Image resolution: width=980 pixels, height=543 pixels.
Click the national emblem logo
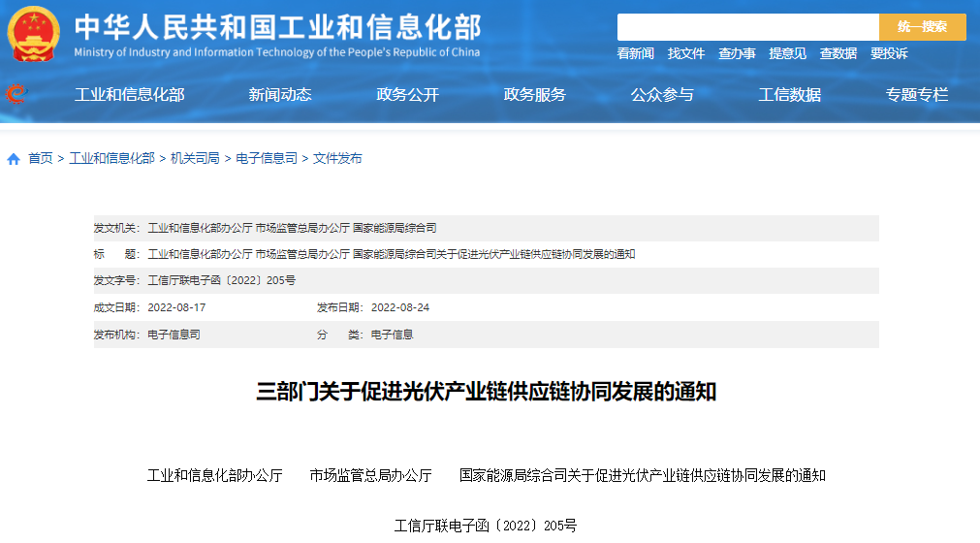pyautogui.click(x=33, y=35)
